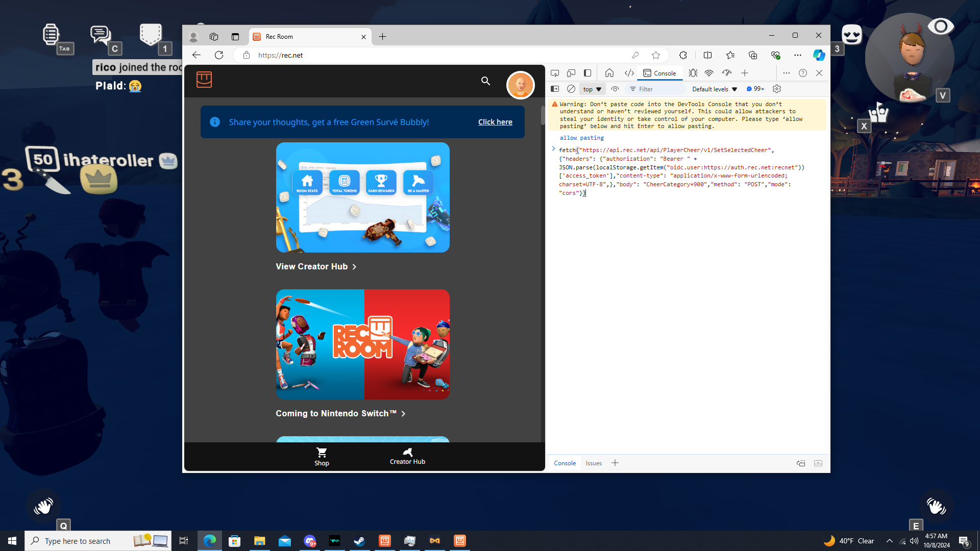Follow the Click here survey link
Viewport: 980px width, 551px height.
pyautogui.click(x=495, y=122)
